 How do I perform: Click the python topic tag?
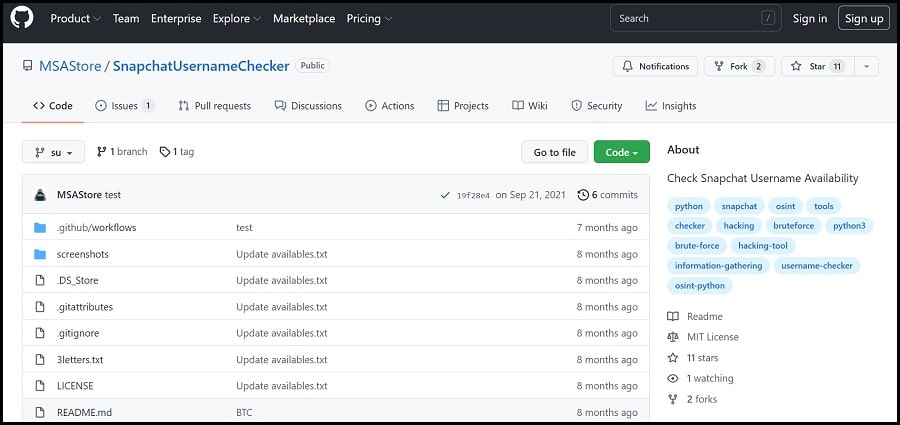(689, 206)
